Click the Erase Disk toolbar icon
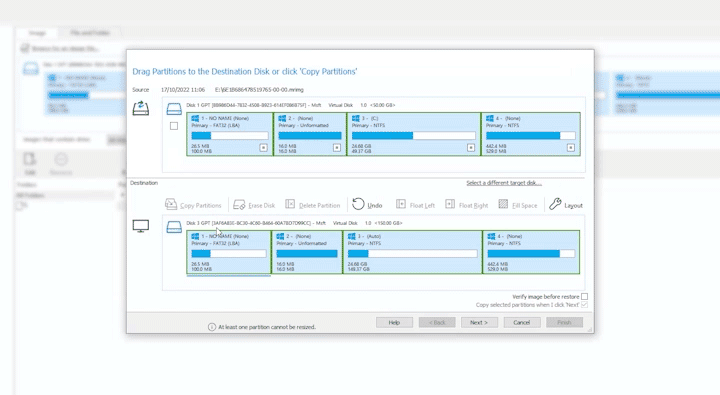This screenshot has height=395, width=720. 239,204
